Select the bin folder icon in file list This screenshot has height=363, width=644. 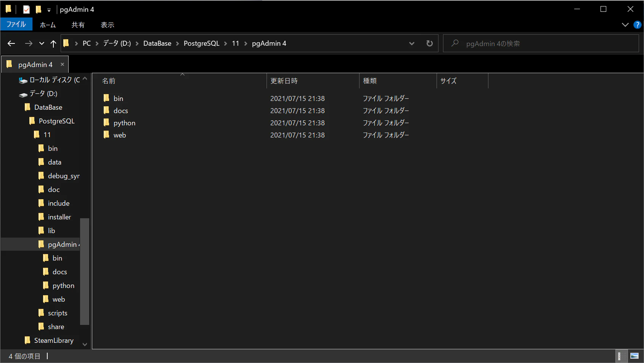(106, 98)
